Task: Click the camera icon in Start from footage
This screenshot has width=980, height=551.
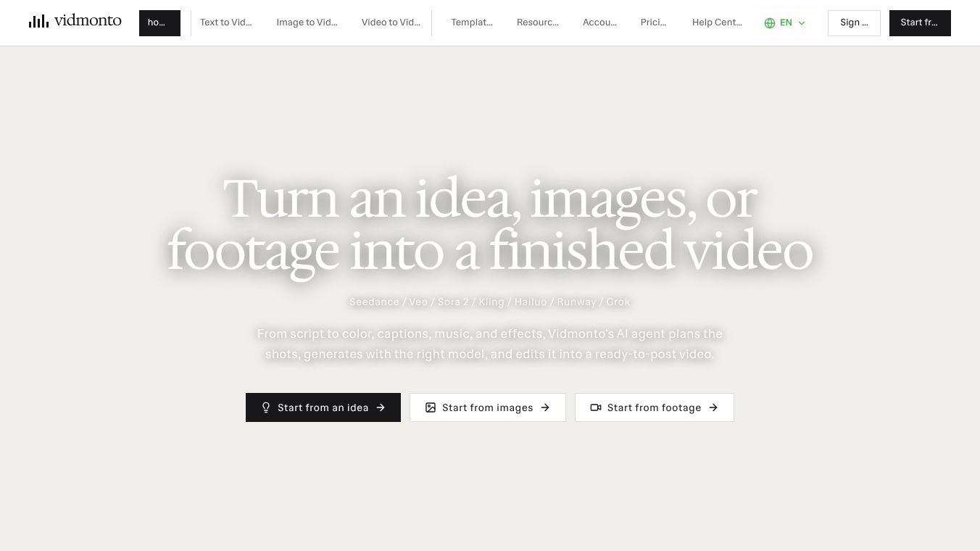Action: pyautogui.click(x=596, y=407)
